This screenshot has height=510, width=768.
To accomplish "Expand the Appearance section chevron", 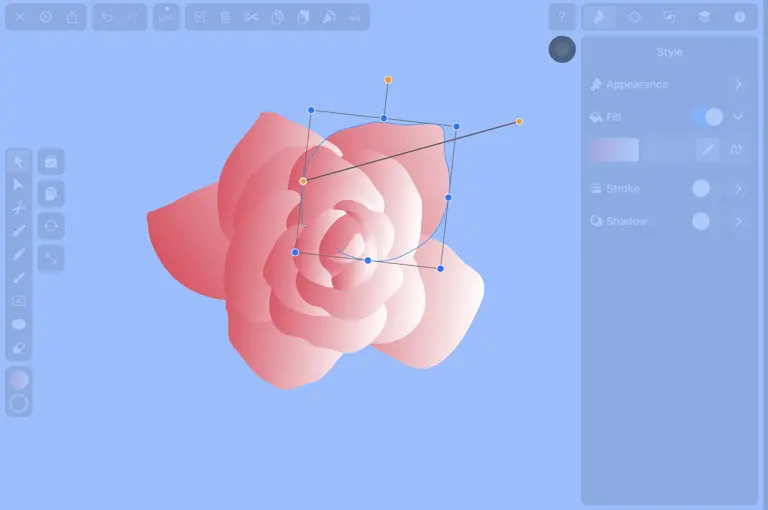I will [x=738, y=84].
